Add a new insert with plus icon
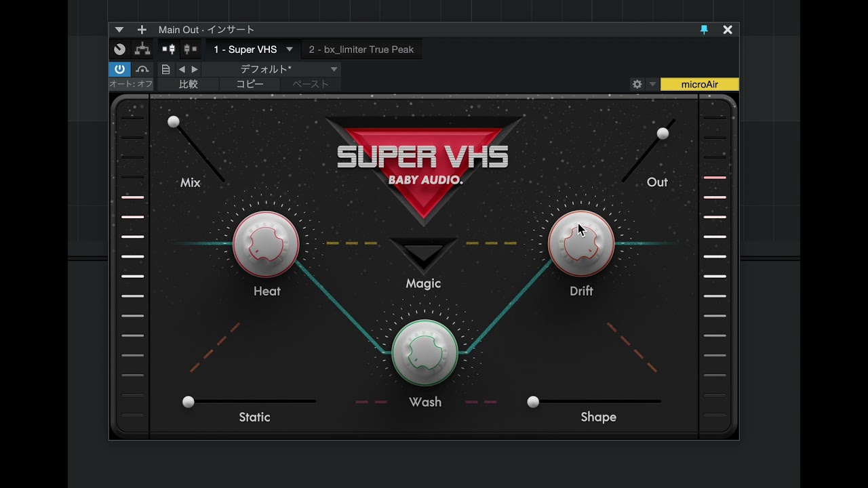868x488 pixels. [142, 30]
